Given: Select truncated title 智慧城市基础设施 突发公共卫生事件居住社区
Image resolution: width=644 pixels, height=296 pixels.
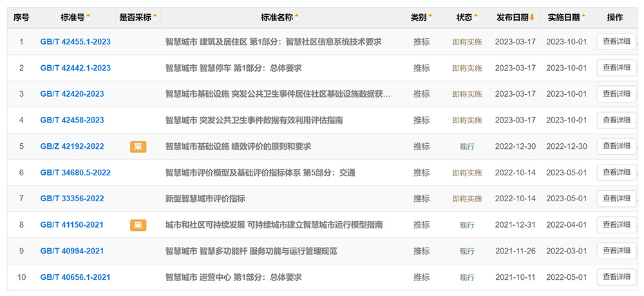Looking at the screenshot, I should 278,94.
